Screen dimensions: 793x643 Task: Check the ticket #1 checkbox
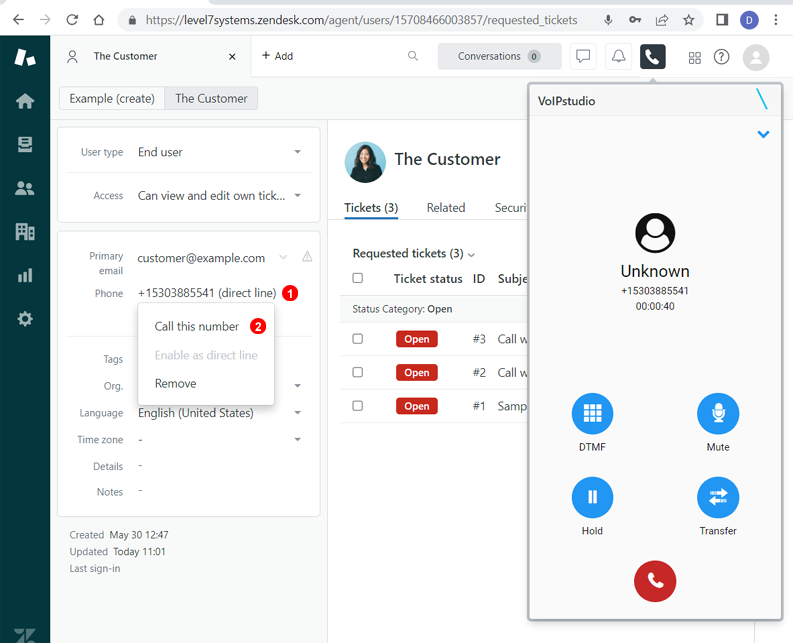click(x=358, y=405)
